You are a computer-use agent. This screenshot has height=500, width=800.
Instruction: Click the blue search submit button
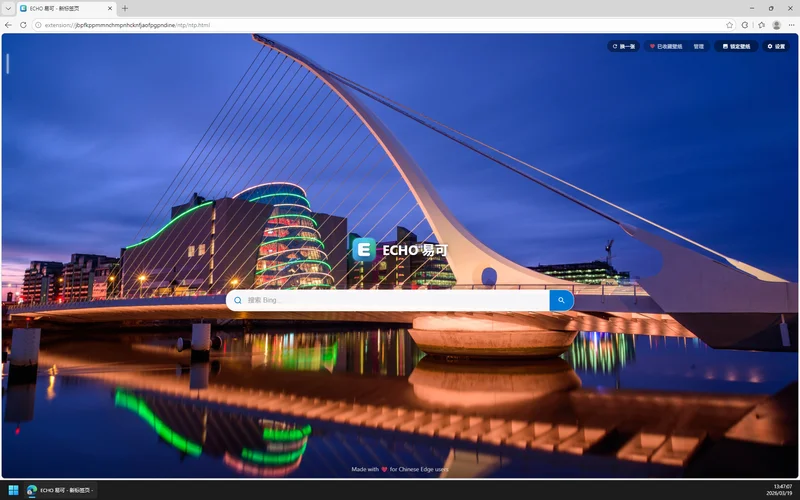561,300
